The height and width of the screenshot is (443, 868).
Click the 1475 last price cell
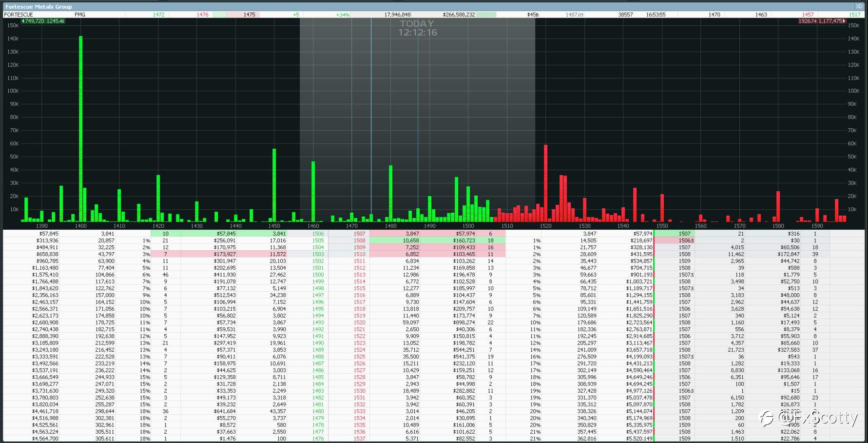tap(249, 15)
